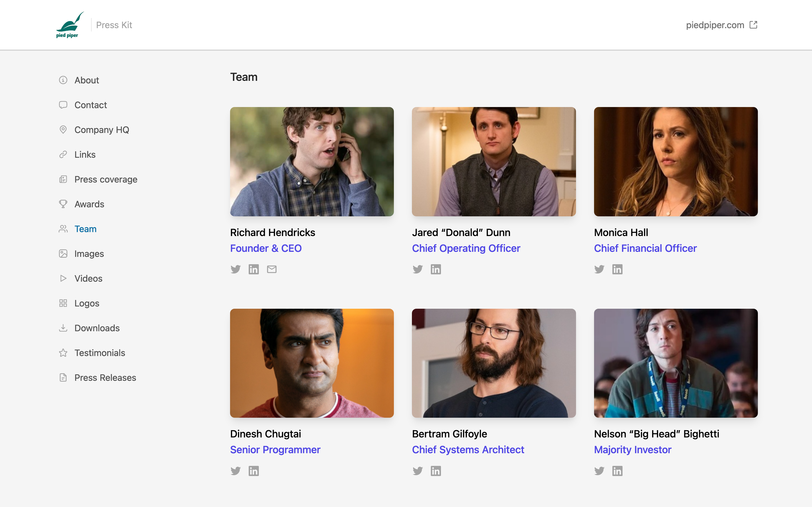Navigate to Testimonials in sidebar
The image size is (812, 507).
point(100,353)
